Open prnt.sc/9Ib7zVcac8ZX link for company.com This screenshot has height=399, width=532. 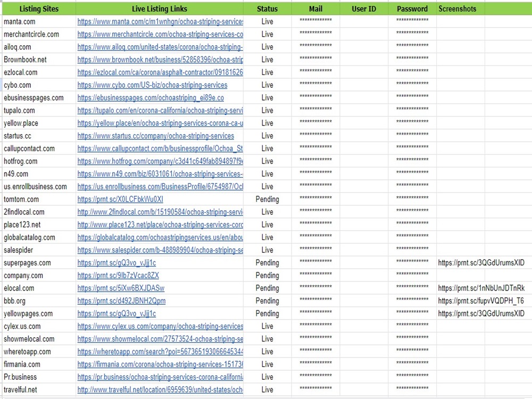coord(118,276)
